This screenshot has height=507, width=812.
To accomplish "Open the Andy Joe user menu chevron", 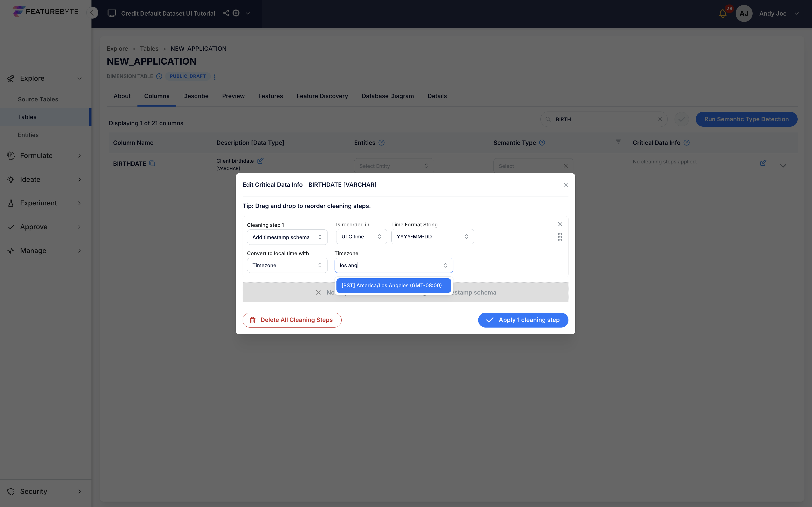I will [797, 13].
